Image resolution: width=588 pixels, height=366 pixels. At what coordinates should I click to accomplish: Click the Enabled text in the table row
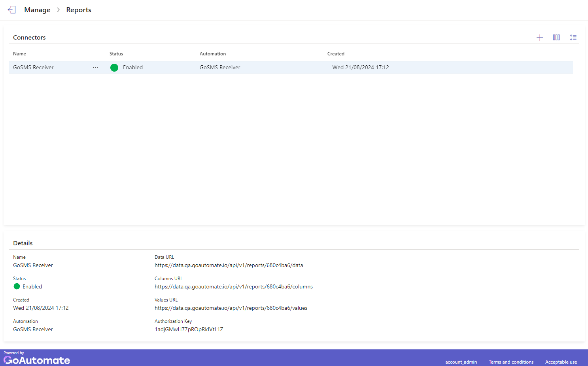coord(133,68)
